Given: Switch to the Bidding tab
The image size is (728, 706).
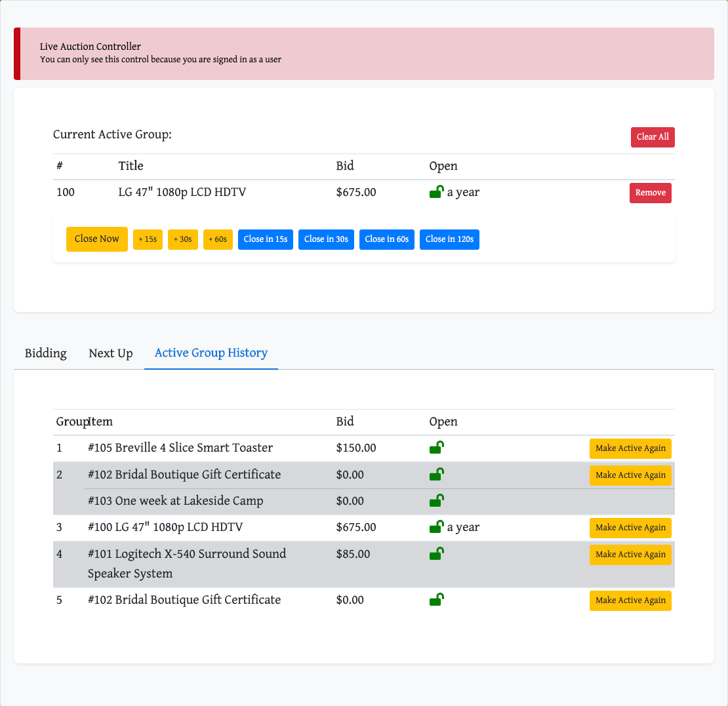Looking at the screenshot, I should pos(45,353).
